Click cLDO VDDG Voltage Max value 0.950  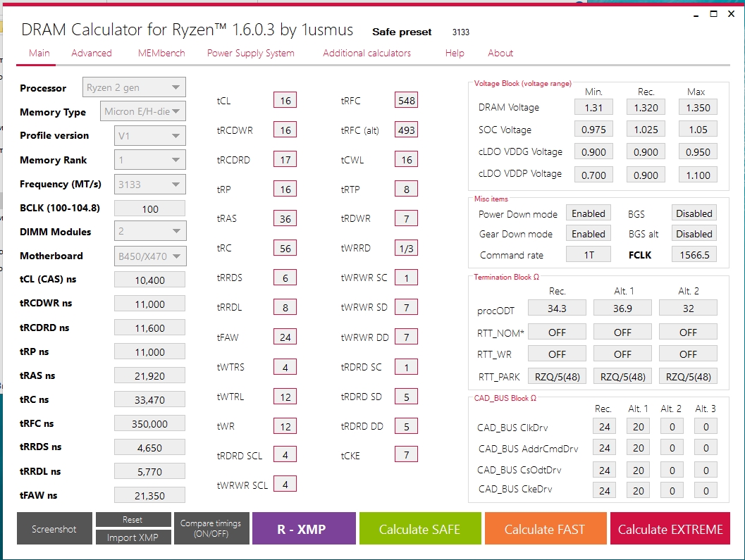(x=698, y=152)
